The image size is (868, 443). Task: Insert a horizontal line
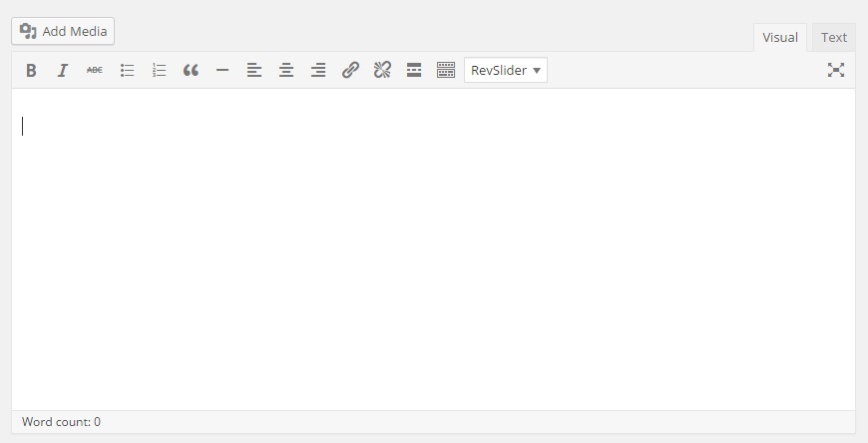pos(222,70)
